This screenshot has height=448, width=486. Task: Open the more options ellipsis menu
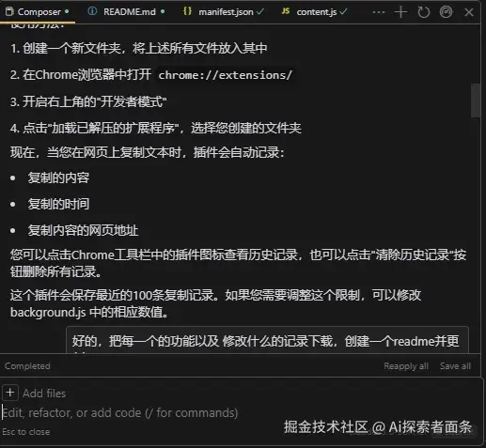click(379, 12)
